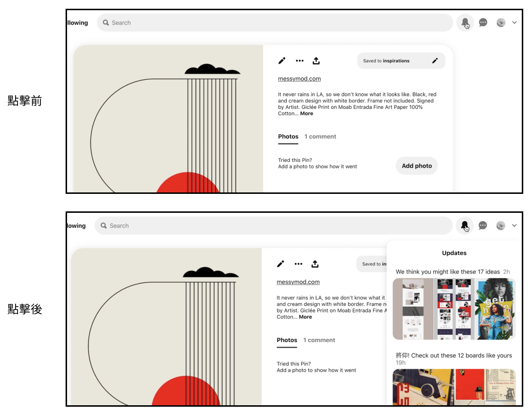
Task: Open the web layout mockup thumbnail in Updates
Action: (413, 309)
